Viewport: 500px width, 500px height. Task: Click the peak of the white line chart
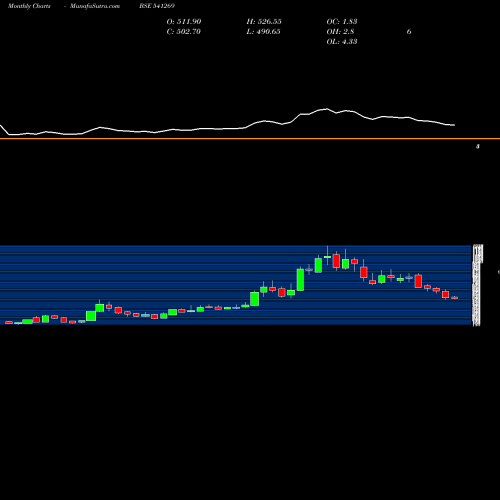(327, 109)
